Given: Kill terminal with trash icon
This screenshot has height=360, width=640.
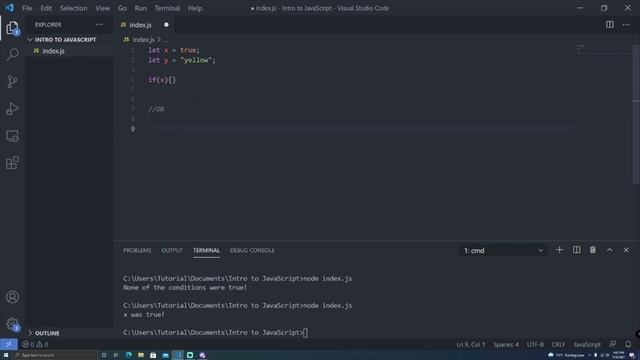Looking at the screenshot, I should click(x=593, y=250).
